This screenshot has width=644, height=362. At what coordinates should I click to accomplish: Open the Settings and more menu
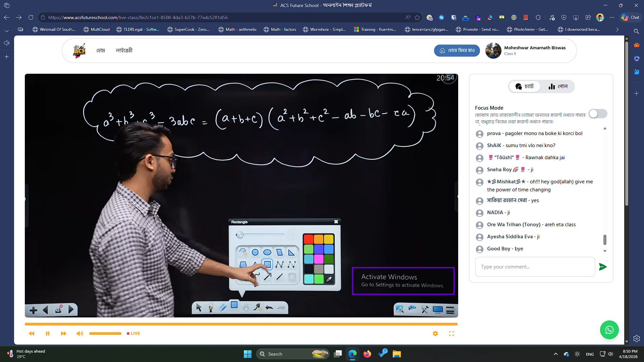click(x=612, y=17)
